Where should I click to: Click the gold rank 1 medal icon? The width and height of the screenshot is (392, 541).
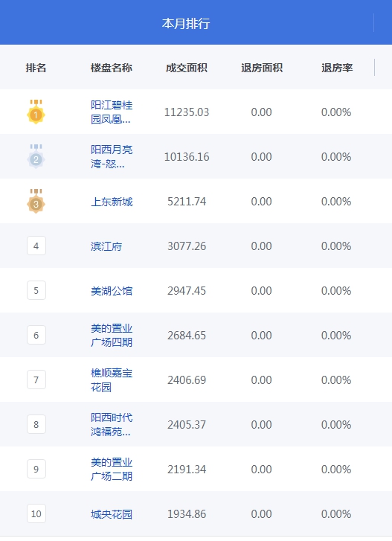point(36,112)
